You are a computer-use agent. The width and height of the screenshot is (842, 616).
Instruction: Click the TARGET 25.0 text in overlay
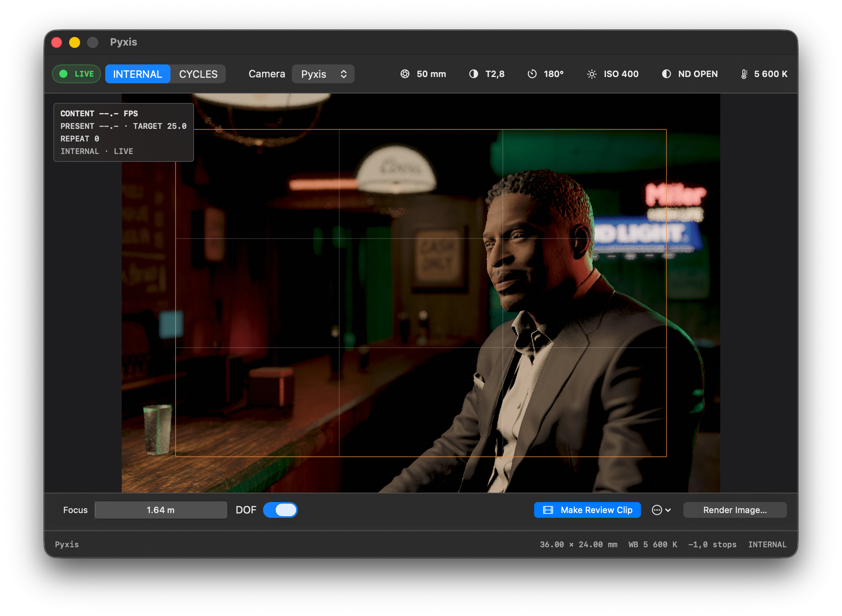click(x=160, y=126)
